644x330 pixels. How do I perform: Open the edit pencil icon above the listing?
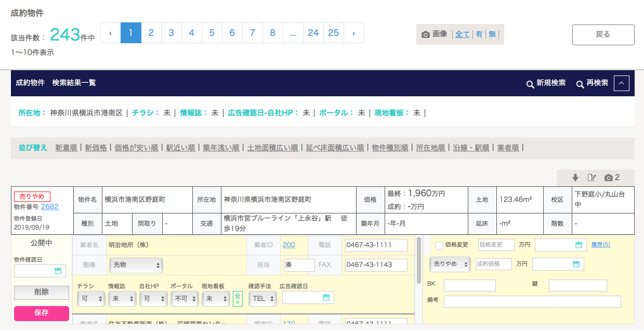(592, 178)
